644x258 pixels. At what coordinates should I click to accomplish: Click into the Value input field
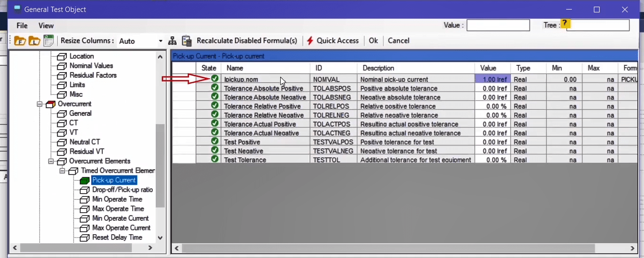tap(498, 25)
